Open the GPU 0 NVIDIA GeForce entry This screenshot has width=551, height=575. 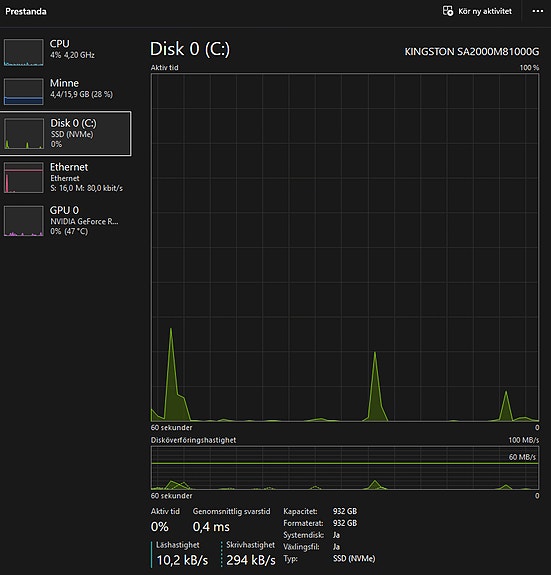pos(66,221)
